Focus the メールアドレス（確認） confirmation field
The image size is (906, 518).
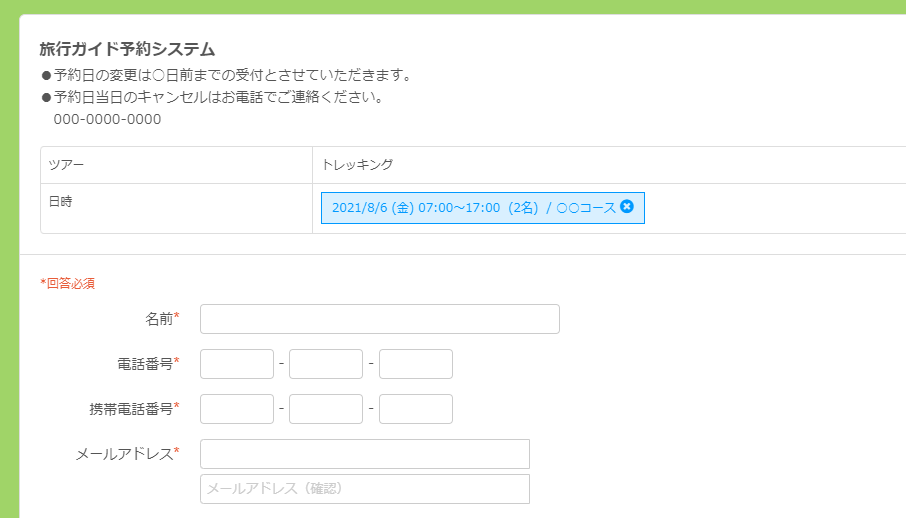pos(364,489)
